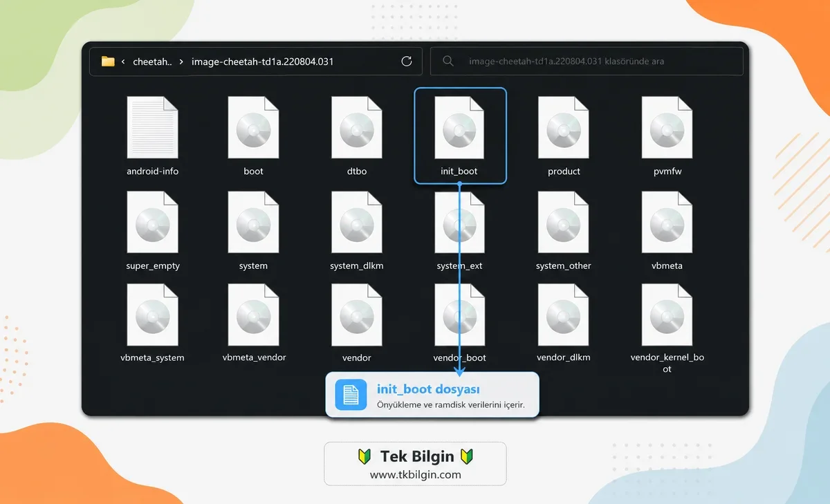
Task: Select the vbmeta_vendor image file icon
Action: (x=253, y=315)
